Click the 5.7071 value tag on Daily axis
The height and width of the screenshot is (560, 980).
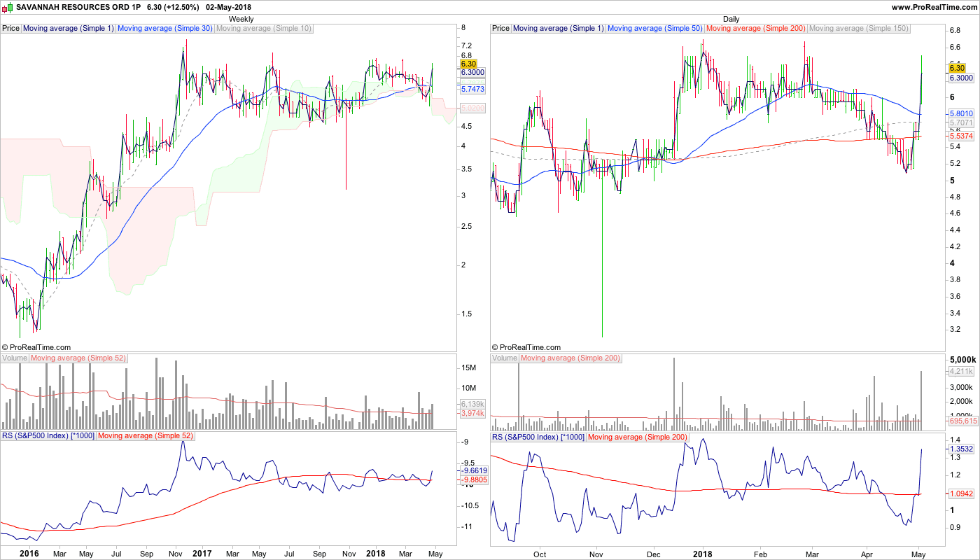coord(961,123)
